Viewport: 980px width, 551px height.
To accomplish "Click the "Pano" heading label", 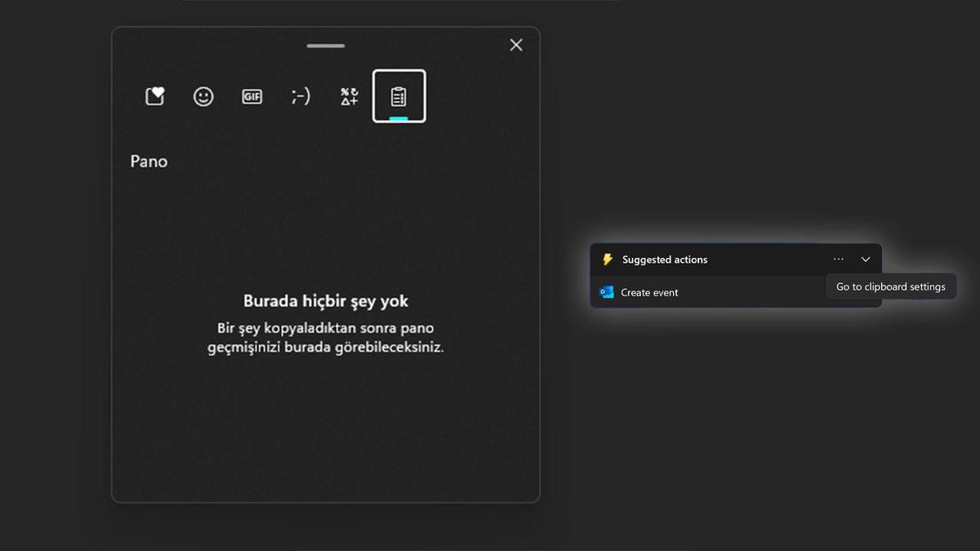I will (149, 161).
